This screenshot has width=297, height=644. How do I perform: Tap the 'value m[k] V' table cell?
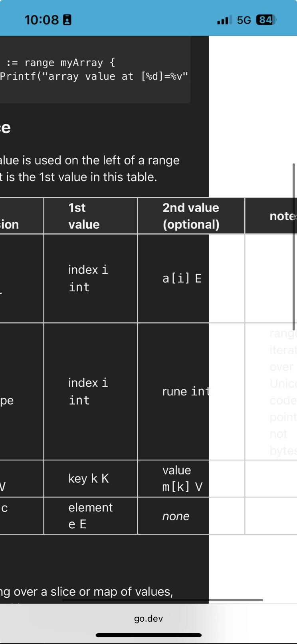click(x=191, y=478)
